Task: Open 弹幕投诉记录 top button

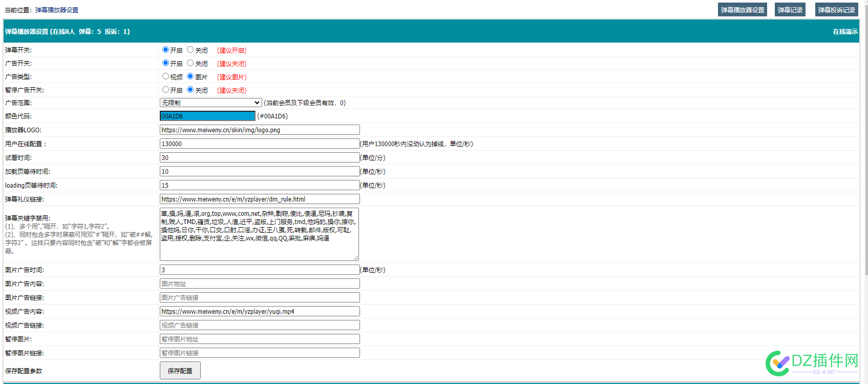Action: click(x=836, y=10)
